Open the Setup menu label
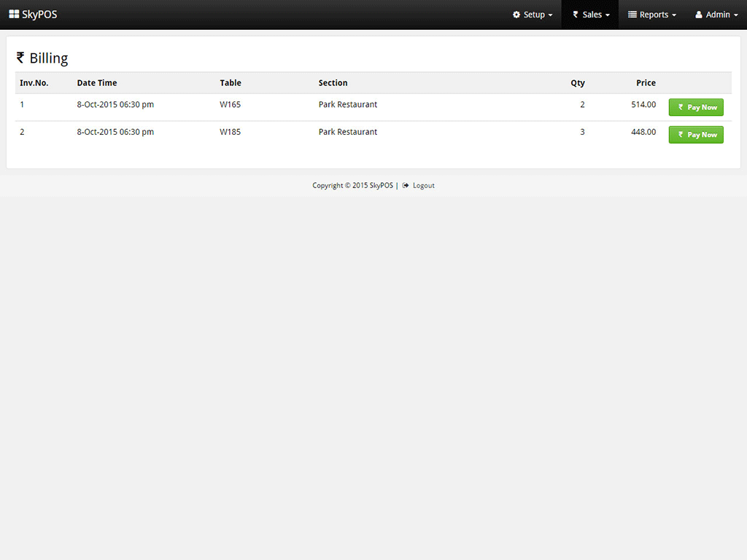Screen dimensions: 747x560 click(x=534, y=15)
